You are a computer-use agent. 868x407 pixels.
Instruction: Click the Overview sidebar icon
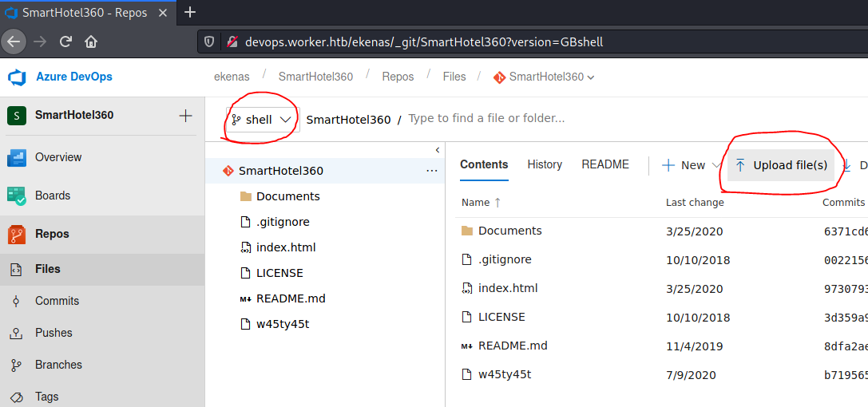click(x=17, y=157)
